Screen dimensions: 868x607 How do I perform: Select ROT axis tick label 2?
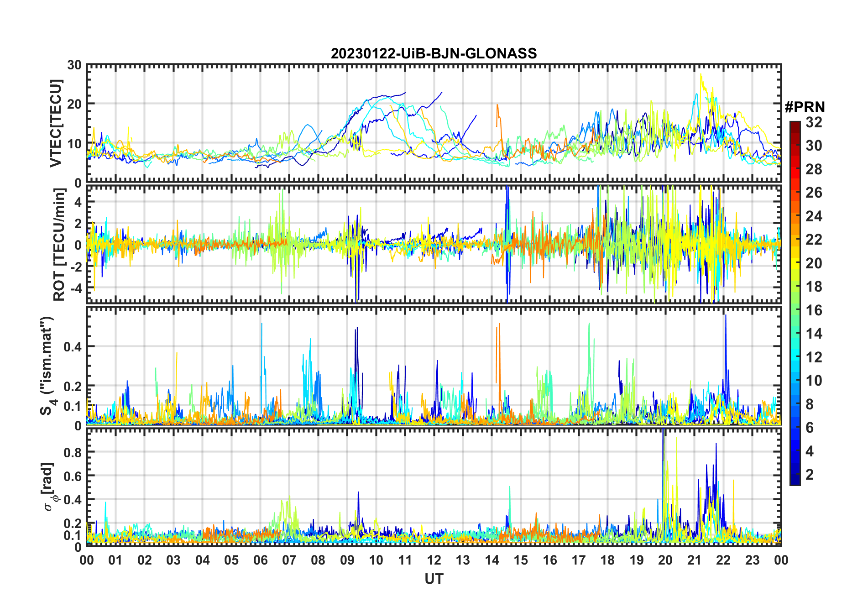(78, 223)
